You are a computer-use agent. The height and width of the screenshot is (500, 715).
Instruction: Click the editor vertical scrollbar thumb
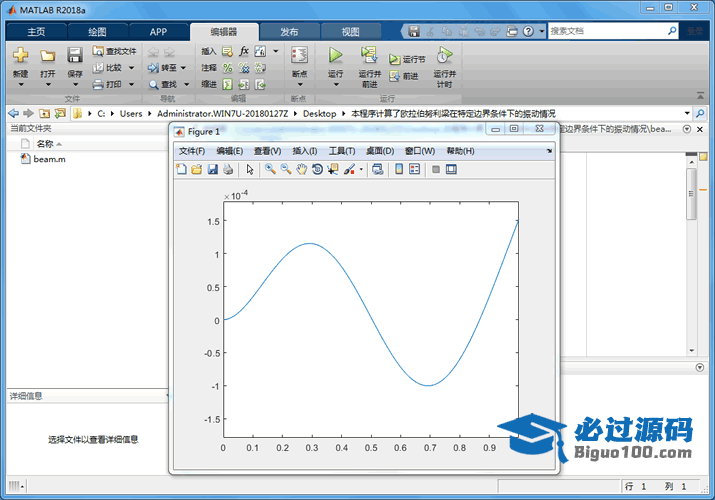(x=691, y=194)
